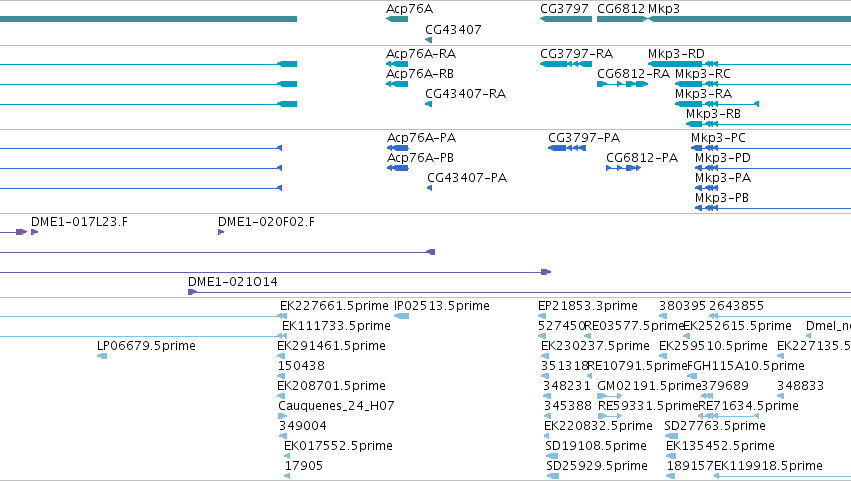Image resolution: width=851 pixels, height=481 pixels.
Task: Select the Mkp3 gene label
Action: 664,9
